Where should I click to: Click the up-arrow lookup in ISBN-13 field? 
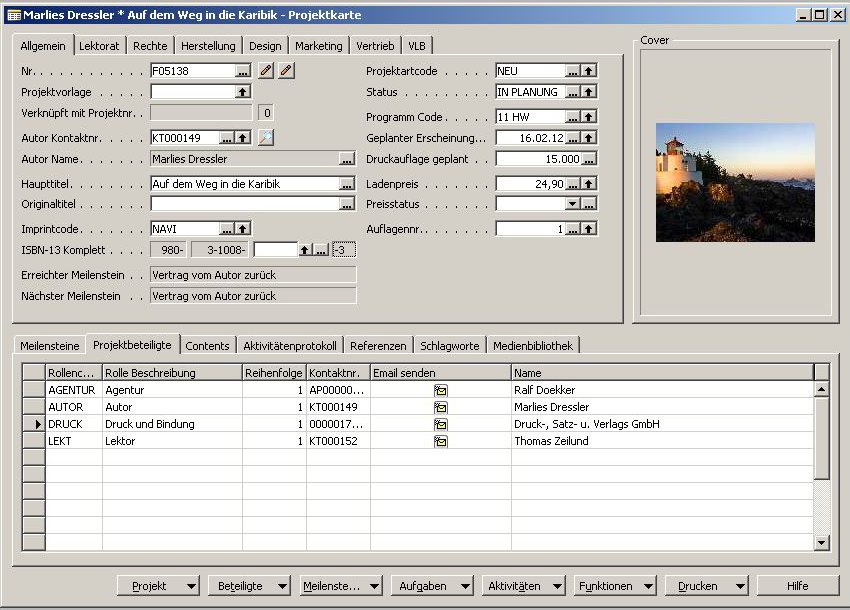pyautogui.click(x=305, y=250)
